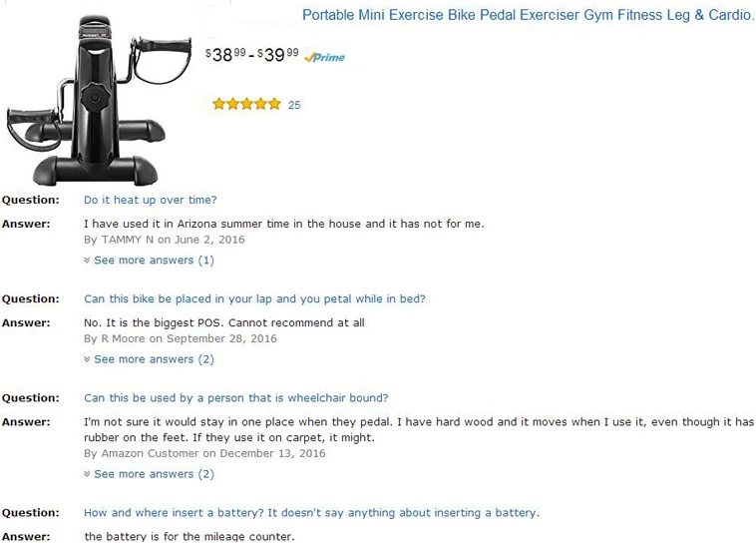Open the 'Do it heat up over time?' question
This screenshot has width=756, height=551.
[x=150, y=200]
